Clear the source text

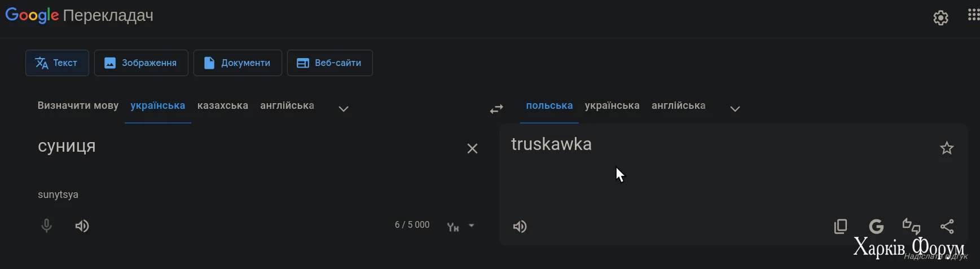coord(472,148)
